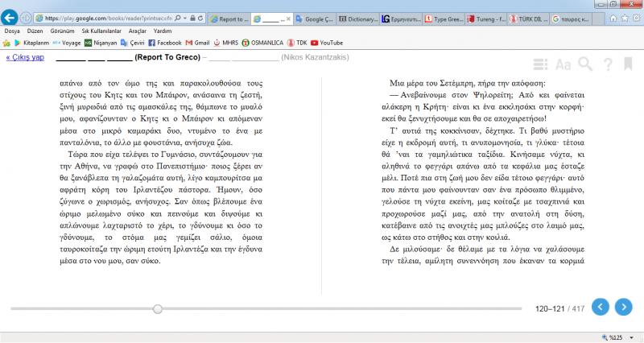Image resolution: width=644 pixels, height=343 pixels.
Task: Close the active browser tab
Action: [x=288, y=19]
